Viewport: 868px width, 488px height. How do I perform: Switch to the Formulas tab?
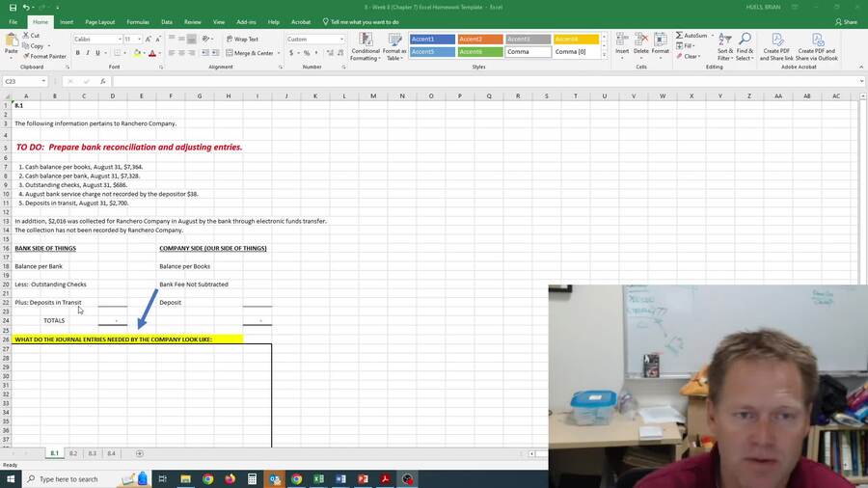click(x=138, y=22)
